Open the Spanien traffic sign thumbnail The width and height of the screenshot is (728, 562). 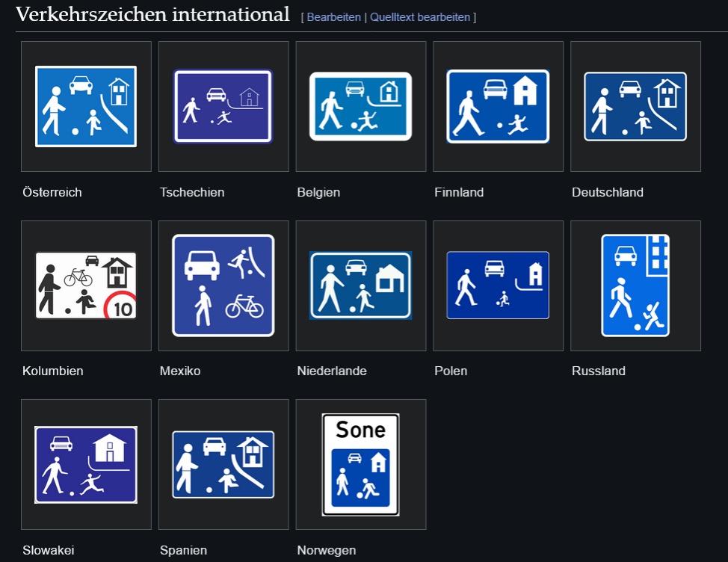[223, 464]
